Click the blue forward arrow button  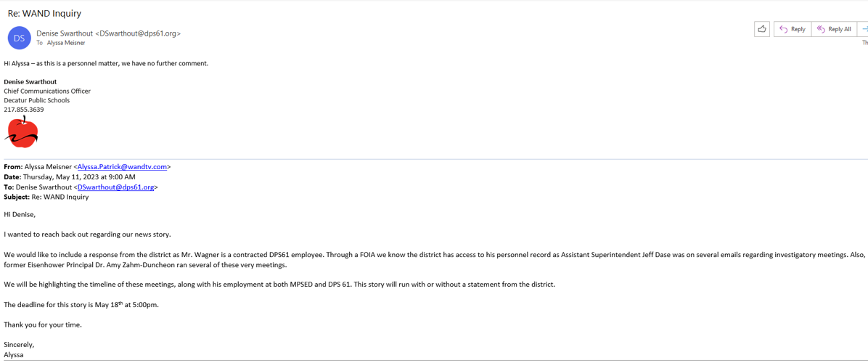[864, 29]
